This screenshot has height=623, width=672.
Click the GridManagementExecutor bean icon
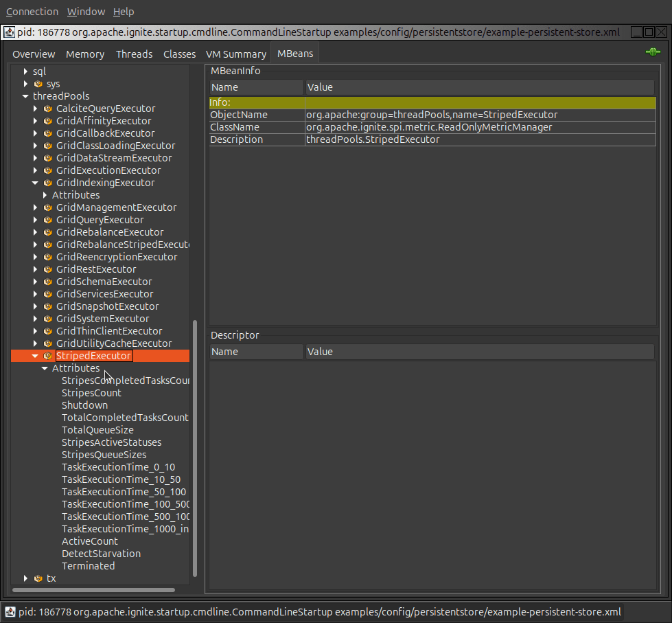click(48, 207)
